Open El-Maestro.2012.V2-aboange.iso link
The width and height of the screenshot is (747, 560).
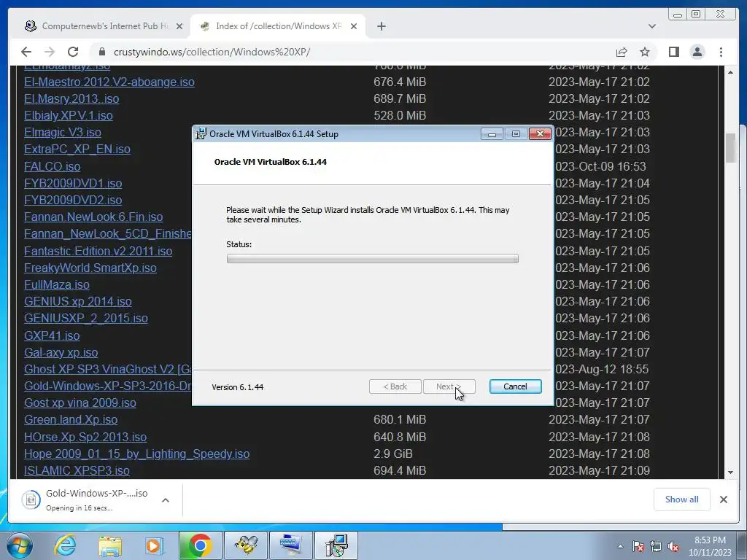tap(109, 82)
